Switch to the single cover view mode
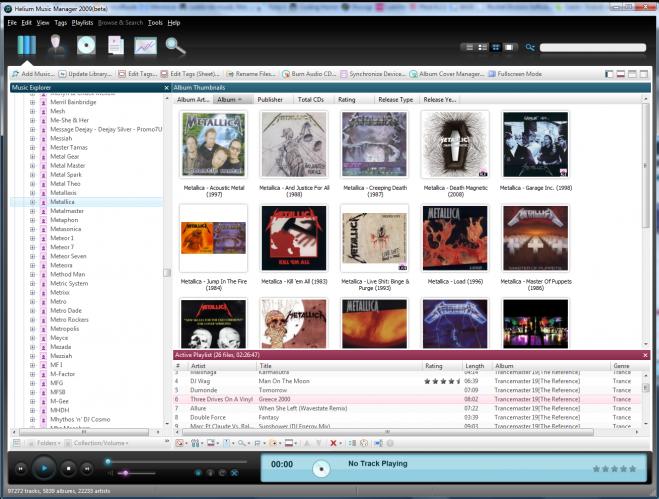The height and width of the screenshot is (499, 659). point(509,48)
